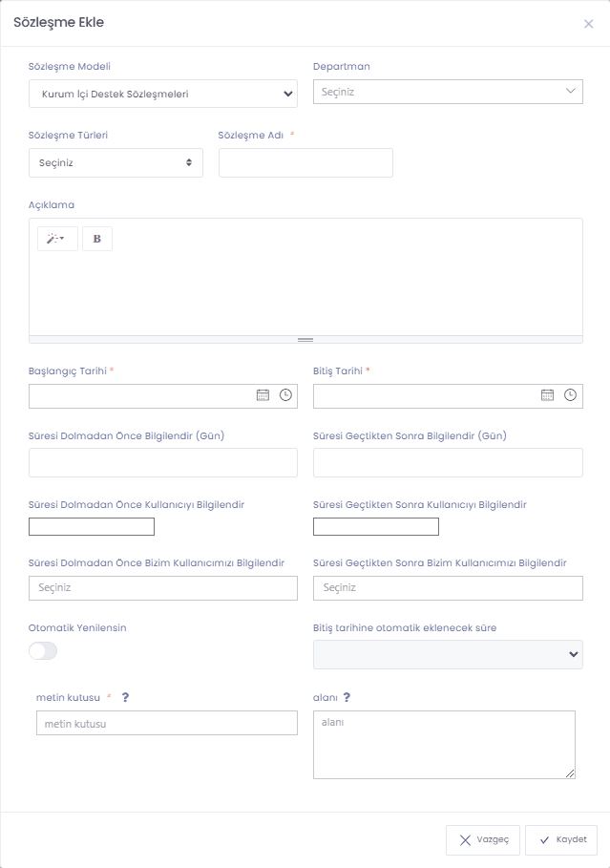The height and width of the screenshot is (868, 610).
Task: Open the Başlangıç Tarihi calendar picker
Action: pyautogui.click(x=263, y=394)
